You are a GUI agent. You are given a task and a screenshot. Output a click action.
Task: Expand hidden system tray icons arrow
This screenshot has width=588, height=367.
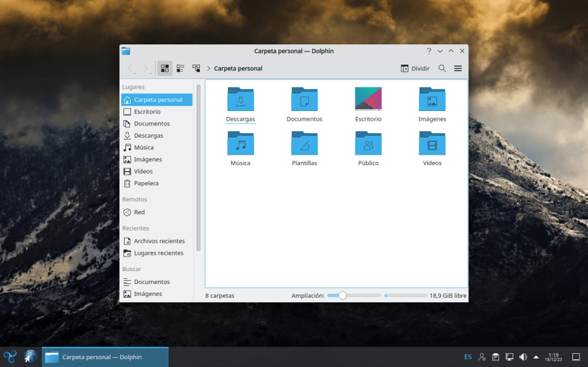[536, 357]
